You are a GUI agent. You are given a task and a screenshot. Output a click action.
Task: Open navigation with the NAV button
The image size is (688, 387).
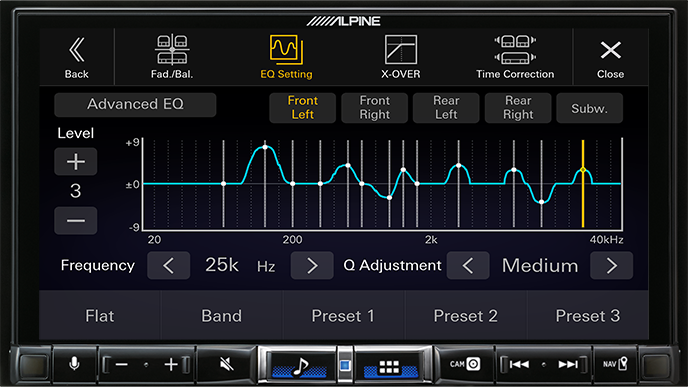click(x=615, y=364)
